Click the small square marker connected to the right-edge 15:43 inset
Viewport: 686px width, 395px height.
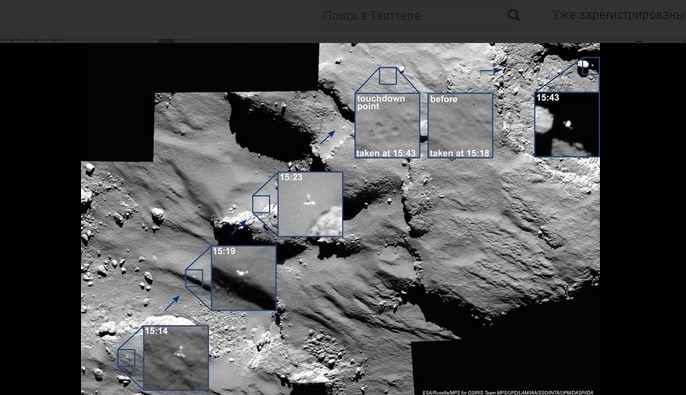click(x=591, y=66)
